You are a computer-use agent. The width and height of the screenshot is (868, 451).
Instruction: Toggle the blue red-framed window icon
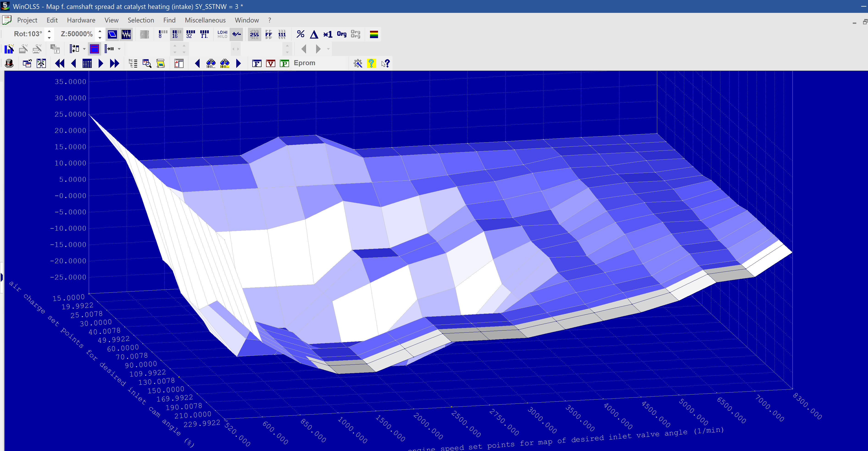click(x=94, y=49)
